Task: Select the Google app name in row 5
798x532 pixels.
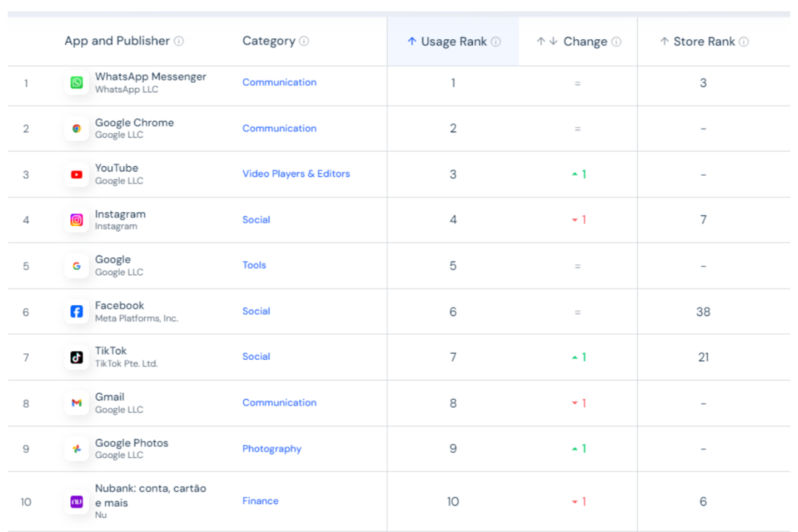Action: [x=112, y=260]
